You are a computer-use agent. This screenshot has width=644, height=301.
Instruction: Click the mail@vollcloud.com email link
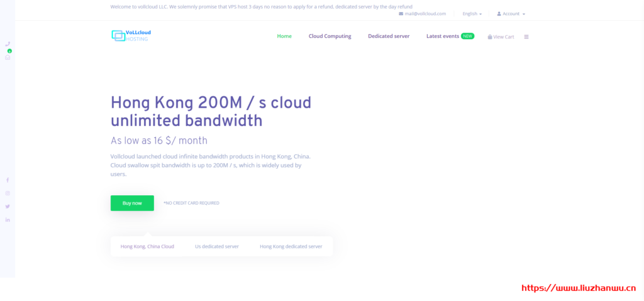[x=422, y=13]
